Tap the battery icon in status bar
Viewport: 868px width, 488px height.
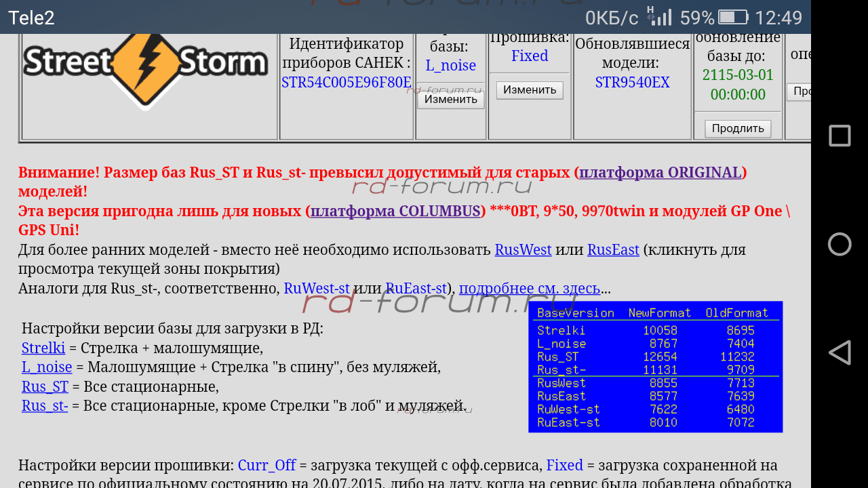tap(733, 18)
